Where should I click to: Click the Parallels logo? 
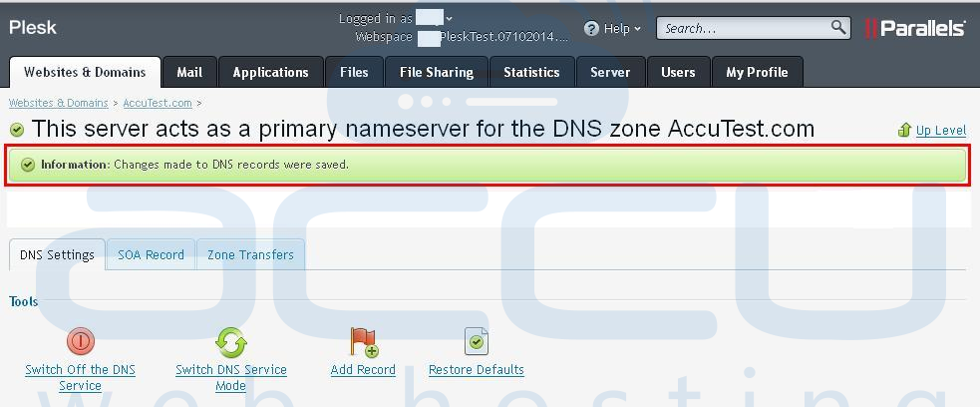tap(915, 28)
